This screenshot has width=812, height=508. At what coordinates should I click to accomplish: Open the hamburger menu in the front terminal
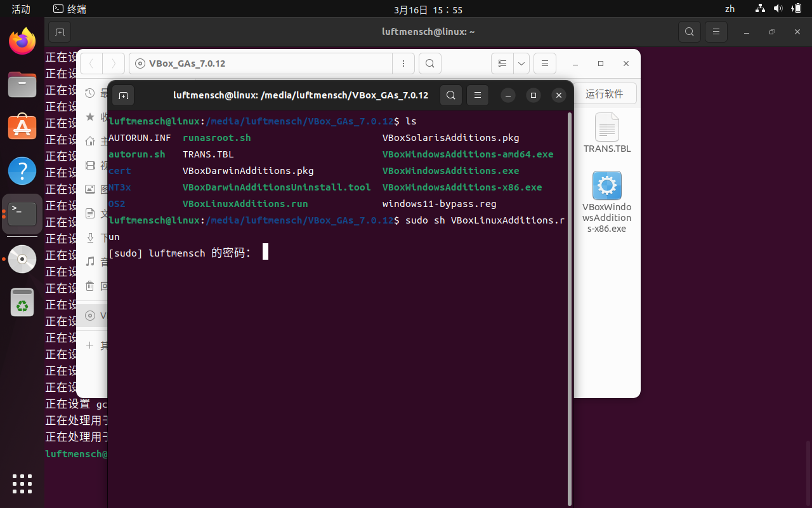[x=478, y=95]
